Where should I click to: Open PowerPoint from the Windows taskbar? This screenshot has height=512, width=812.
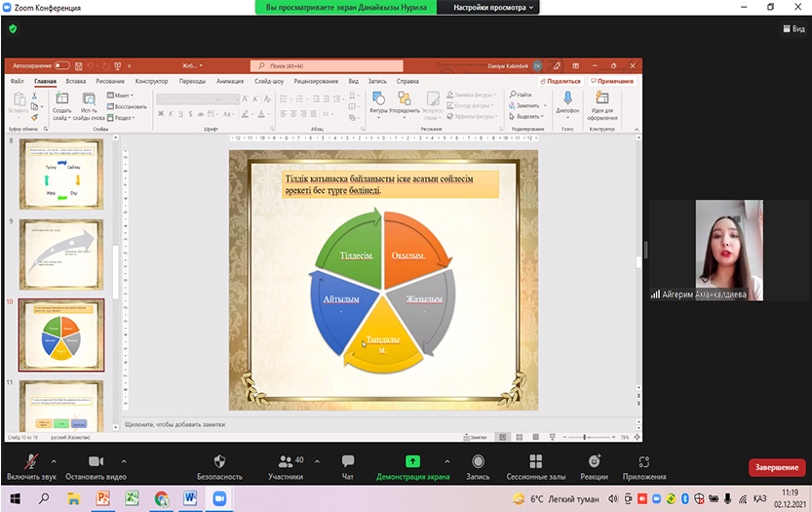coord(102,498)
